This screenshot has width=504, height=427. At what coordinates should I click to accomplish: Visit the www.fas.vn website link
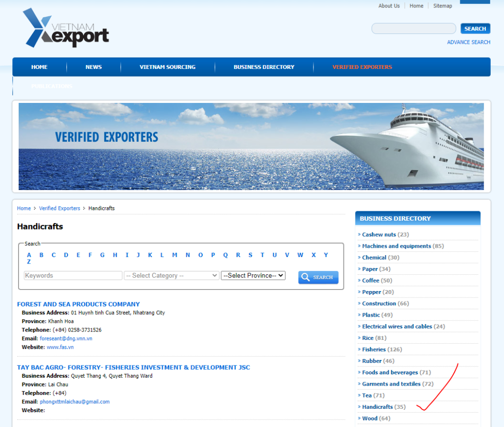60,347
